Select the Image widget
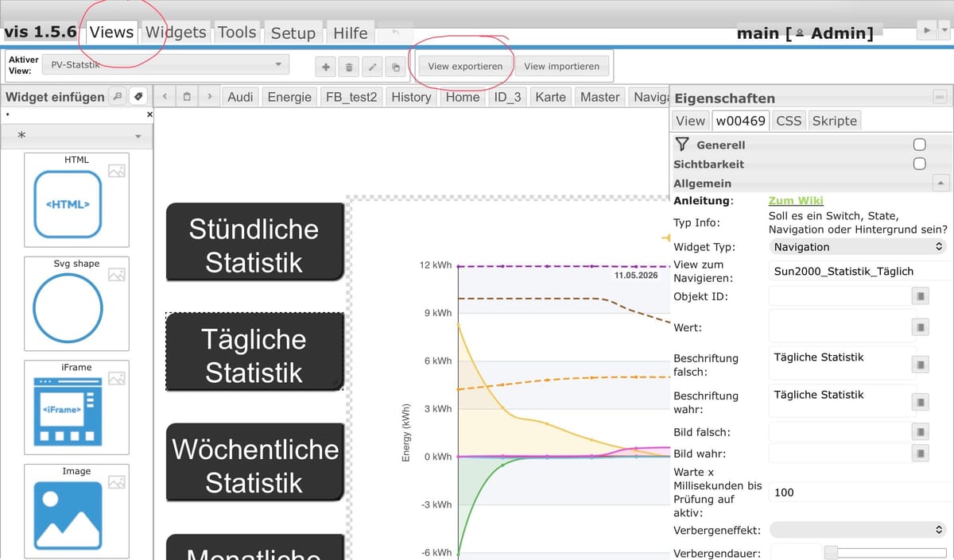The image size is (954, 560). tap(76, 511)
